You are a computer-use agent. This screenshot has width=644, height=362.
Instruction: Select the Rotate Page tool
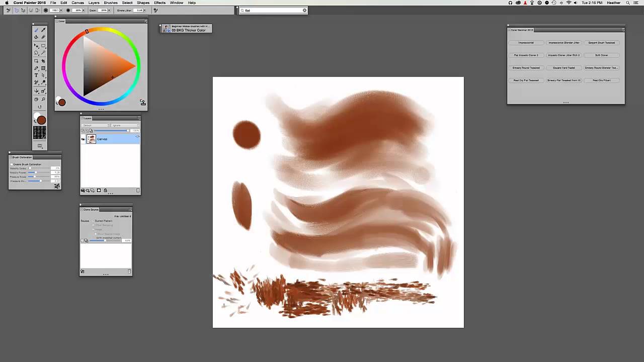pos(40,107)
